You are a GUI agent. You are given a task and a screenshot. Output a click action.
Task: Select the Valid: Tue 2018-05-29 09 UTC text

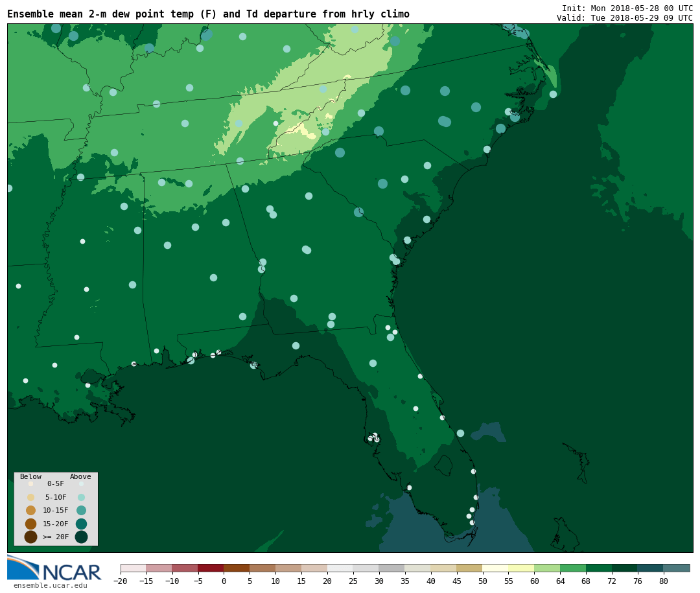625,18
